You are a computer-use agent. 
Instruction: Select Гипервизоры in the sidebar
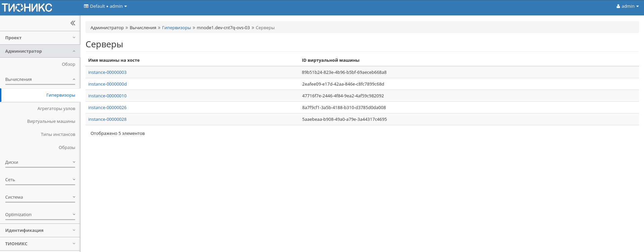(61, 95)
